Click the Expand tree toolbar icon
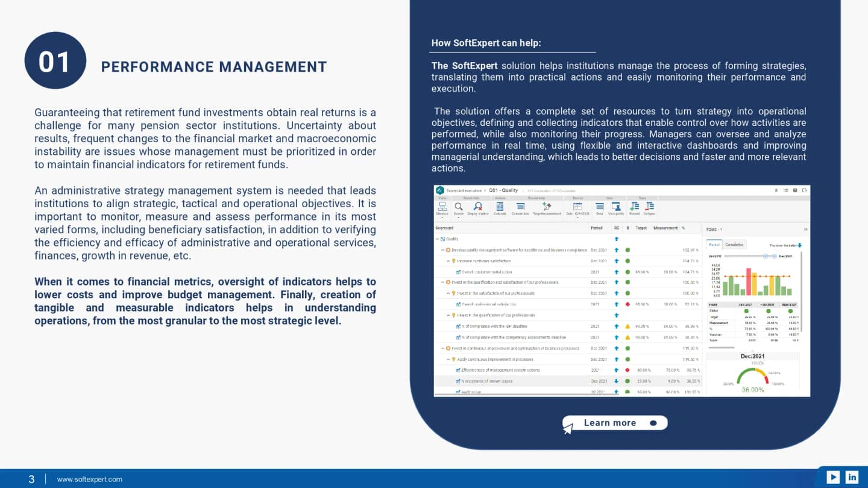The width and height of the screenshot is (868, 488). tap(634, 206)
